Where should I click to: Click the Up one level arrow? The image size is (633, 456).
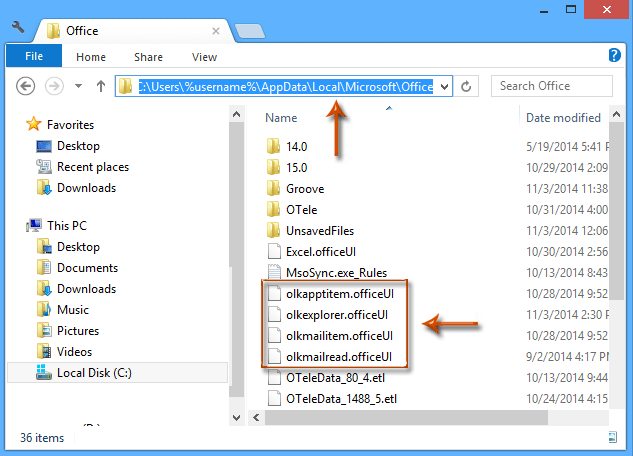(x=101, y=87)
